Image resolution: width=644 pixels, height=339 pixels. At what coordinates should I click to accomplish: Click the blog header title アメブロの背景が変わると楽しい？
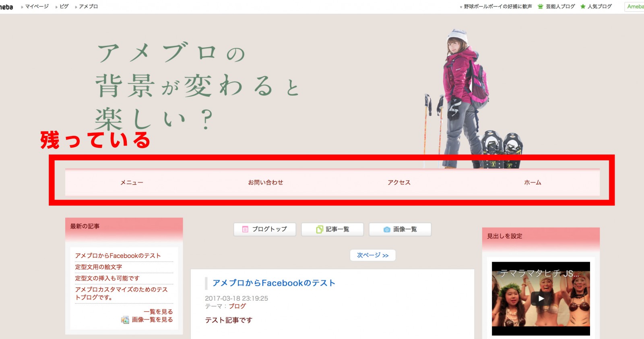coord(197,86)
